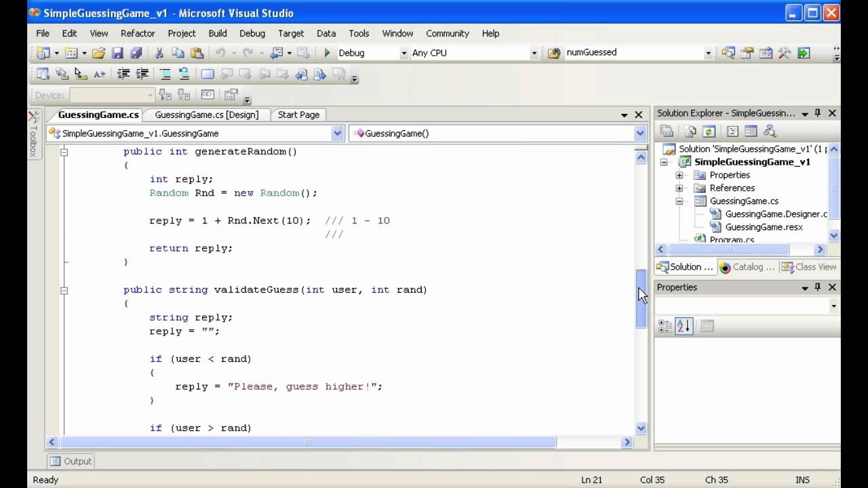Open Properties Window from the toolbar icon
This screenshot has width=868, height=488.
click(x=747, y=53)
